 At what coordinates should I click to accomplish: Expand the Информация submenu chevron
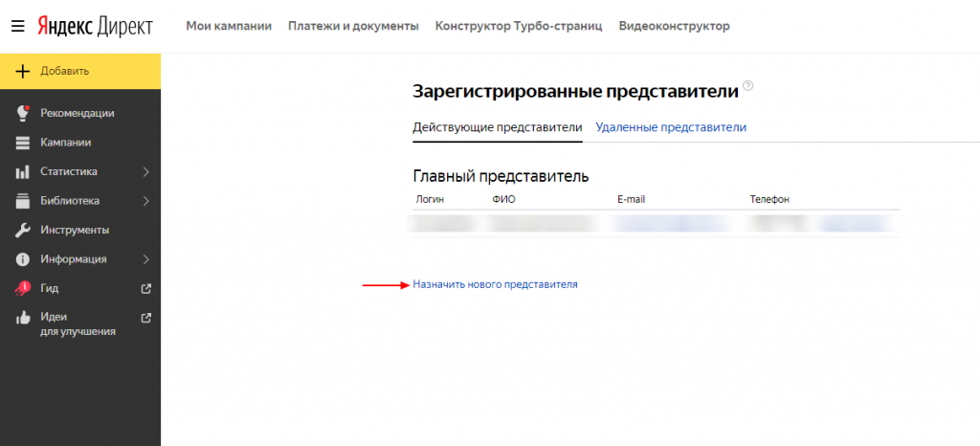[146, 259]
